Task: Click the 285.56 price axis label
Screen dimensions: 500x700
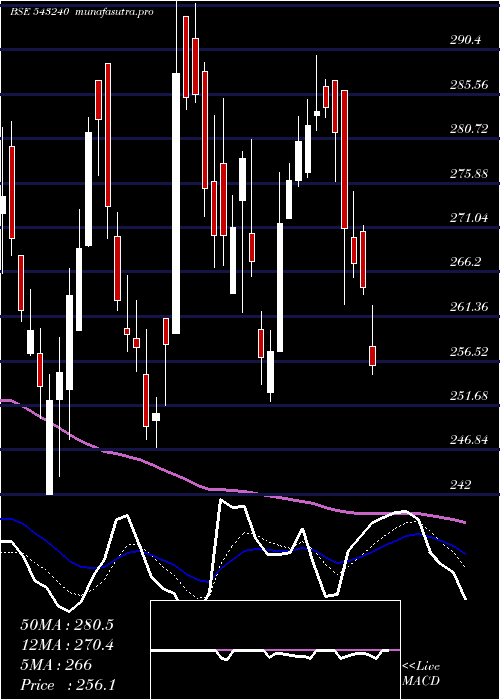Action: 469,85
